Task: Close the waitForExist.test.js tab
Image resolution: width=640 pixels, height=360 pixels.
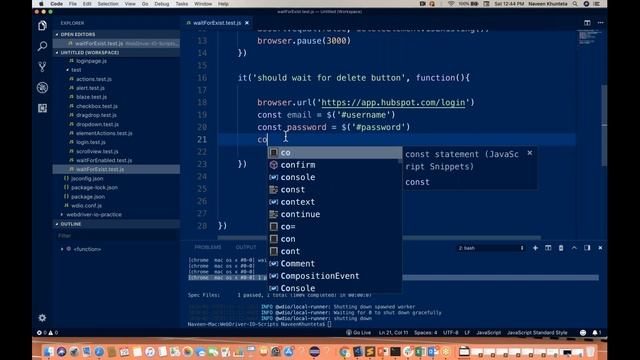Action: coord(247,23)
